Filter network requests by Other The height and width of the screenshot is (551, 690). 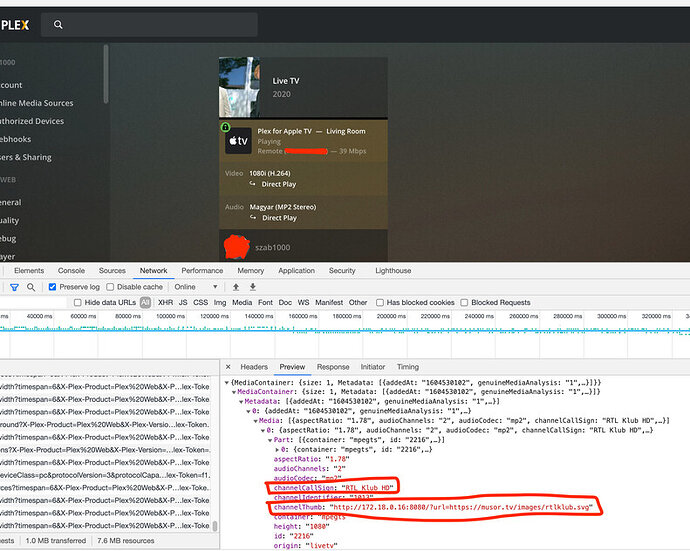pyautogui.click(x=358, y=302)
